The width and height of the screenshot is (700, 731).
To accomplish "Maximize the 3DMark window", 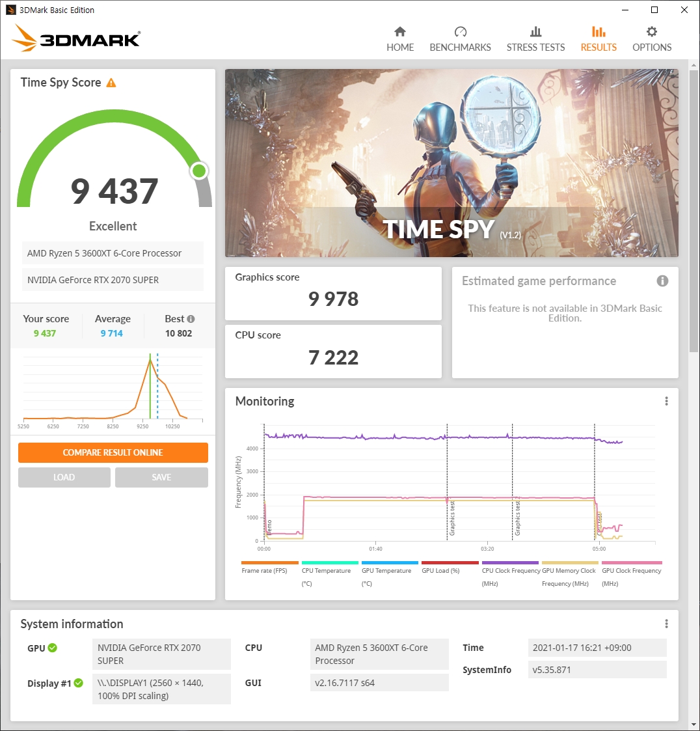I will (654, 10).
